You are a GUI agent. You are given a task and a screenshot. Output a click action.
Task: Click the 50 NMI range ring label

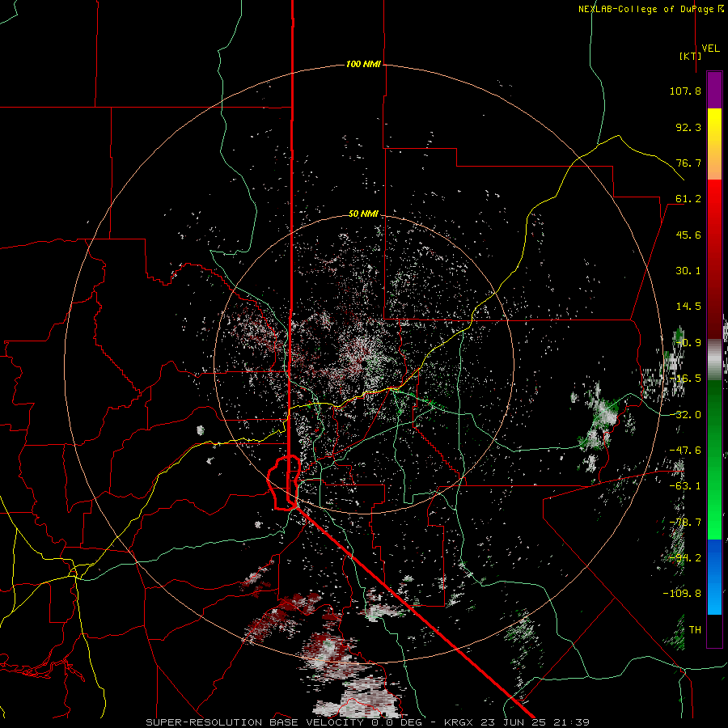click(363, 214)
